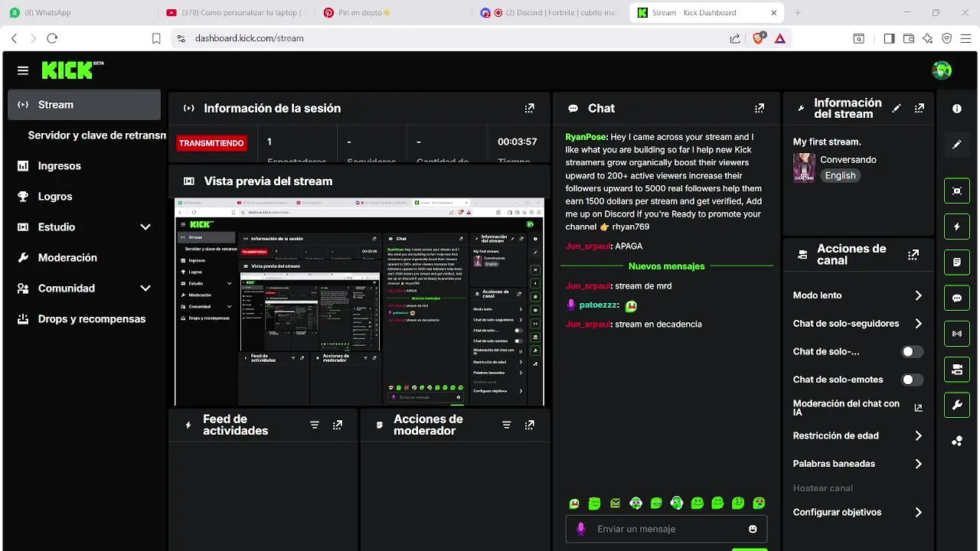Image resolution: width=980 pixels, height=551 pixels.
Task: Open the hamburger menu beside the Kick logo
Action: 23,70
